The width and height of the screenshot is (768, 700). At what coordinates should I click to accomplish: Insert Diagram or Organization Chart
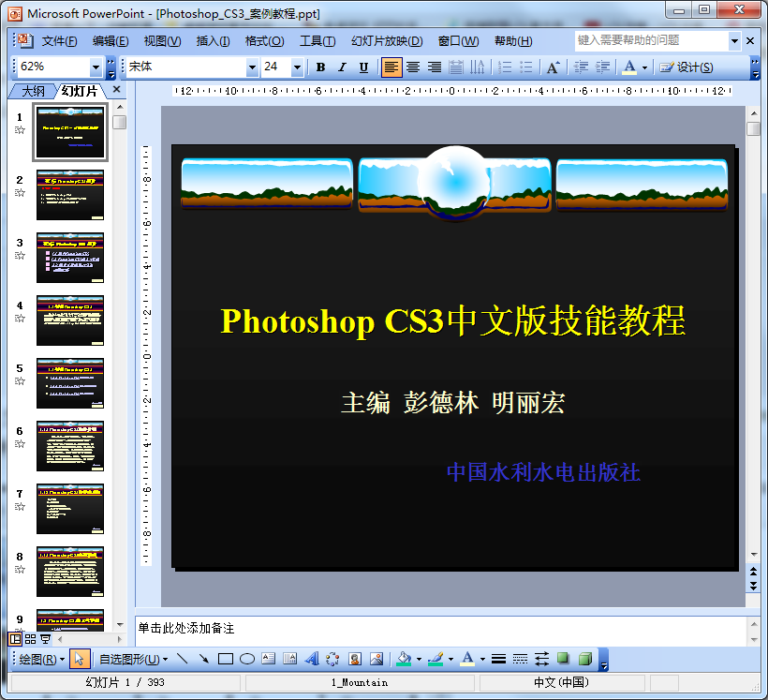coord(333,659)
